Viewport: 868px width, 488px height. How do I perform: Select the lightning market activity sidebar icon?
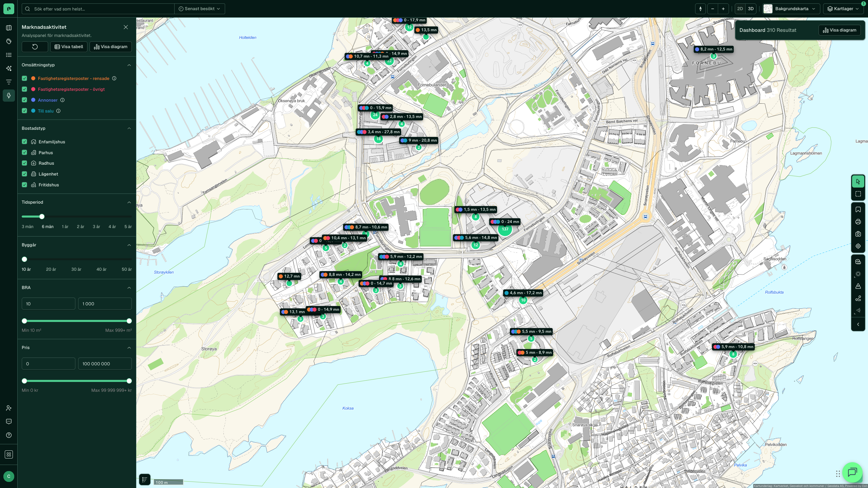[9, 96]
